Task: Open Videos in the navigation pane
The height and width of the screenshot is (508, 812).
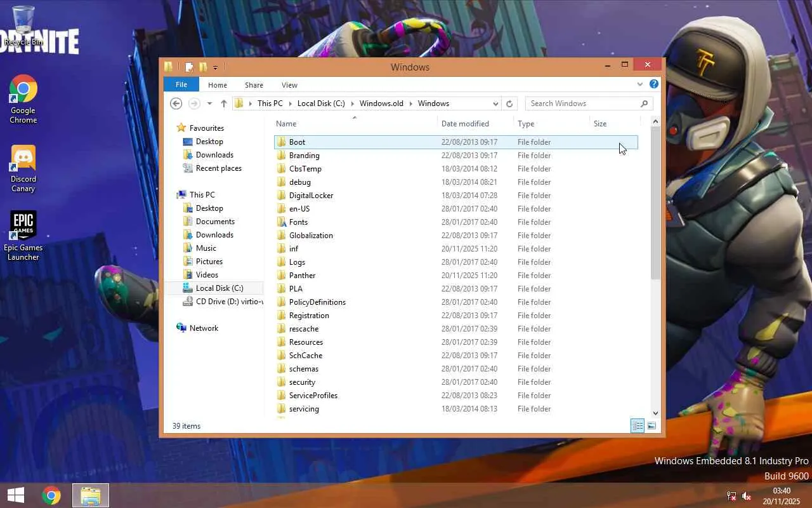Action: pyautogui.click(x=207, y=275)
